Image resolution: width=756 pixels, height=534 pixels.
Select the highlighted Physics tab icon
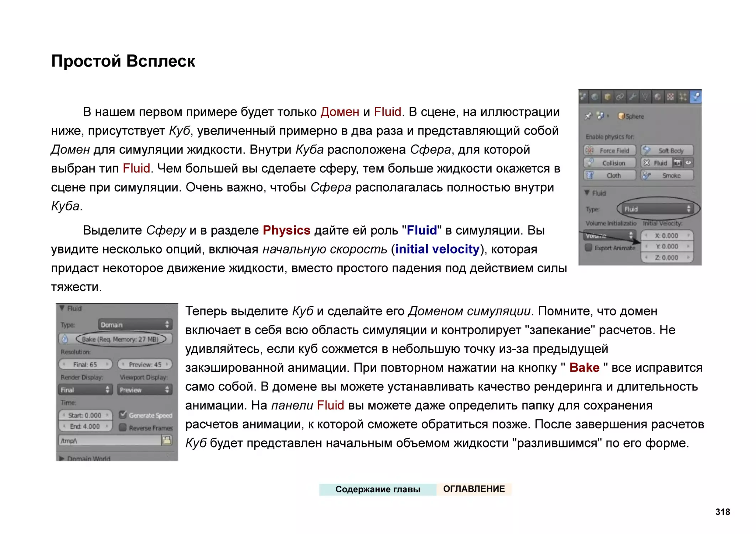pos(695,97)
